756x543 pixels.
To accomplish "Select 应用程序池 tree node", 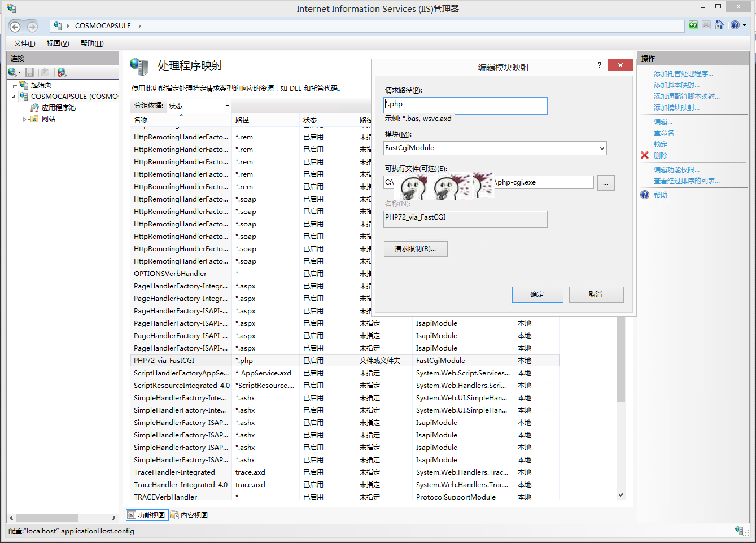I will 58,107.
